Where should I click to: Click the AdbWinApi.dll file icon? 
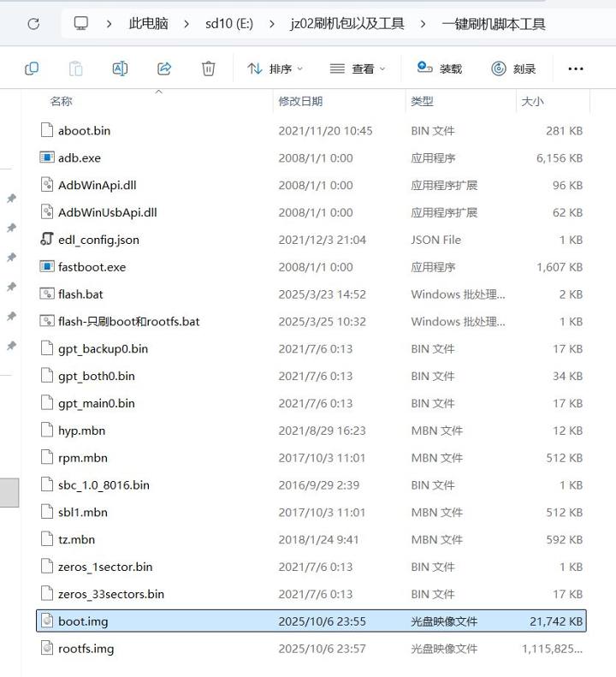(47, 184)
